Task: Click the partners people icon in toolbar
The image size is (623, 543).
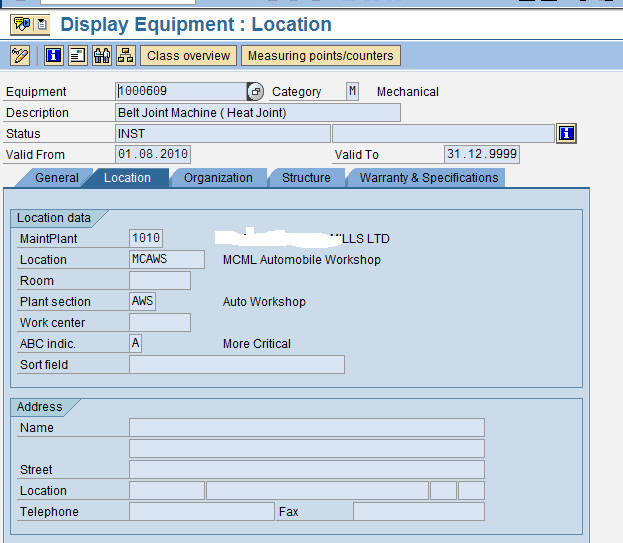Action: pyautogui.click(x=102, y=55)
